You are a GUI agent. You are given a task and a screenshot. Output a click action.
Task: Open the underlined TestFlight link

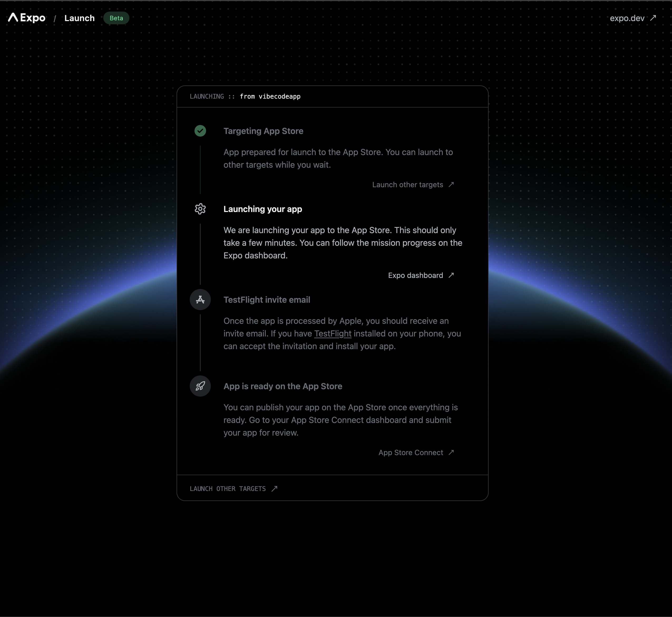pos(333,333)
